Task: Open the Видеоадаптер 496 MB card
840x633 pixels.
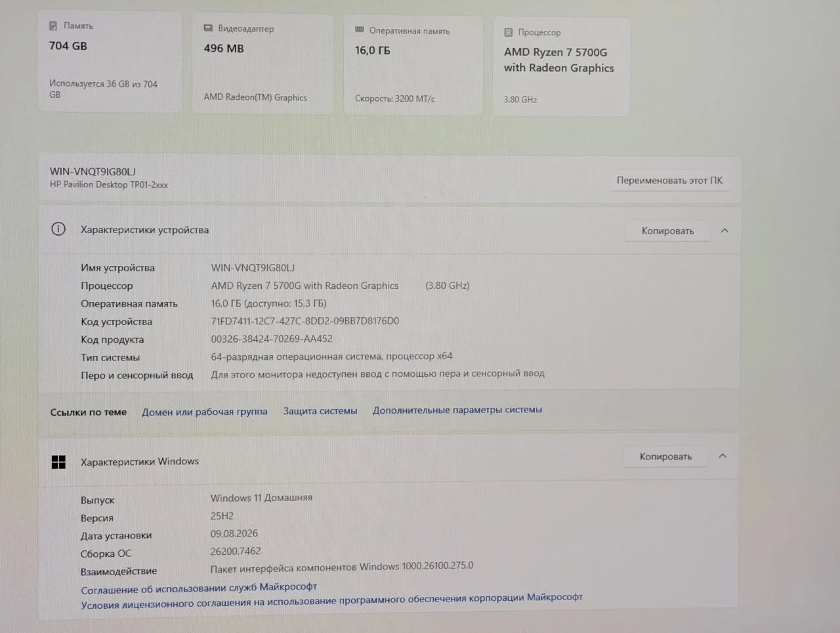Action: [263, 64]
